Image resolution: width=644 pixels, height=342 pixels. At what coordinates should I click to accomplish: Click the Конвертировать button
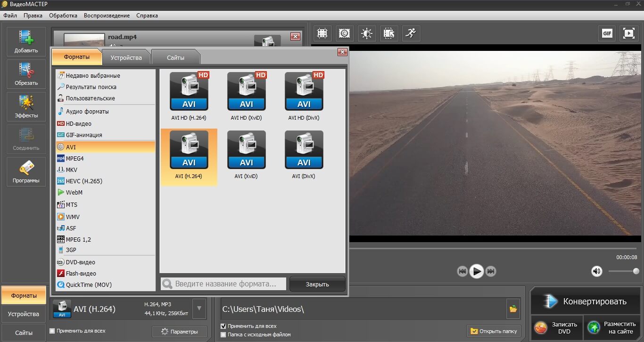pos(585,301)
